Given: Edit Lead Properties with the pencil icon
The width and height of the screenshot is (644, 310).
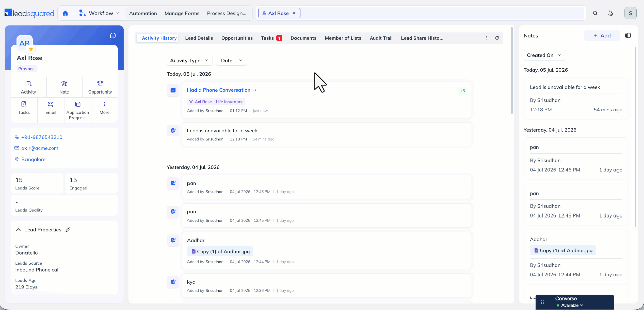Looking at the screenshot, I should coord(68,230).
